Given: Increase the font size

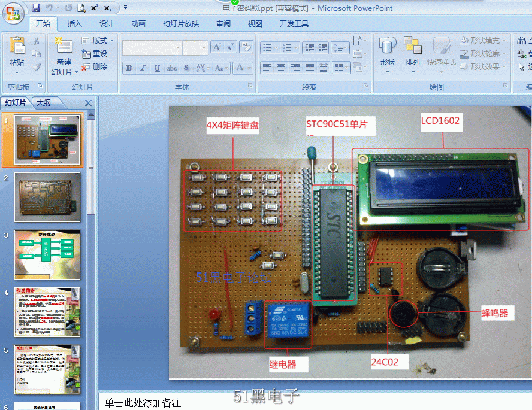Looking at the screenshot, I should [x=217, y=47].
